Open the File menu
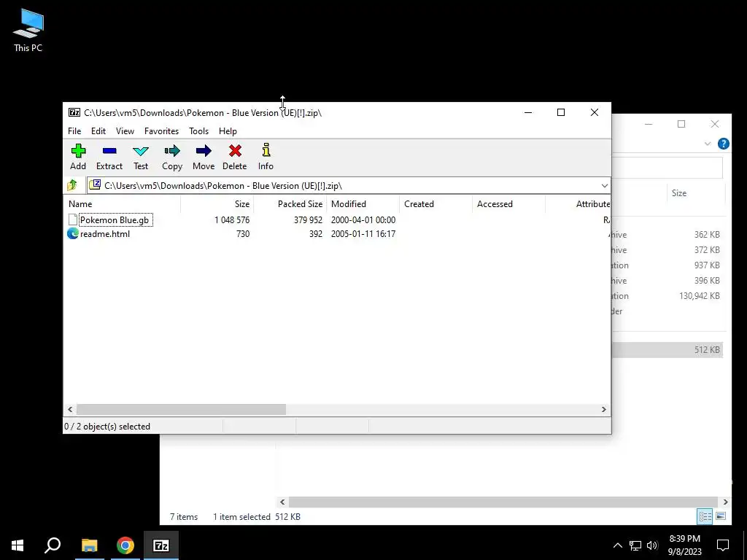Screen dimensions: 747x560 tap(74, 131)
